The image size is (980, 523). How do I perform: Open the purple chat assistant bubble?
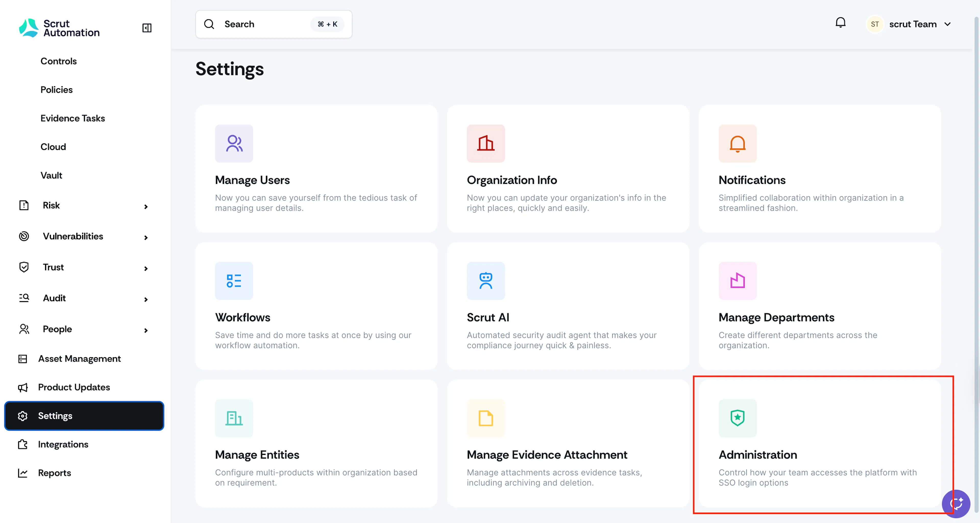pyautogui.click(x=956, y=504)
